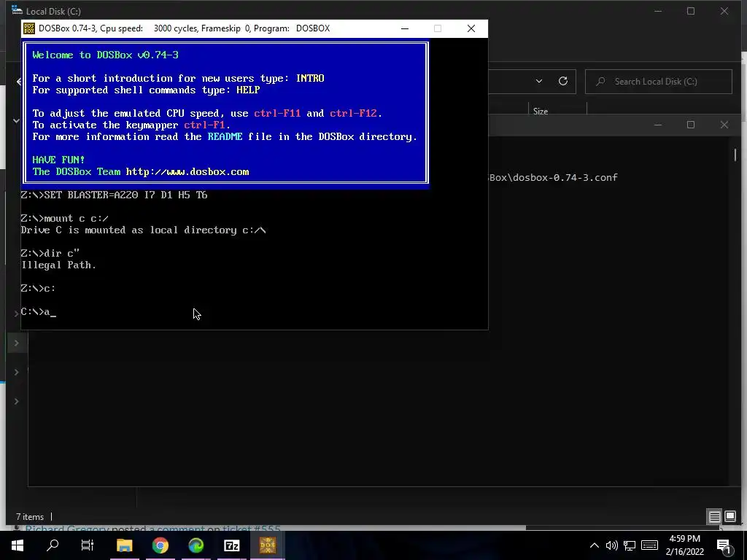The width and height of the screenshot is (747, 560).
Task: Minimize the DOSBox window
Action: pos(405,28)
